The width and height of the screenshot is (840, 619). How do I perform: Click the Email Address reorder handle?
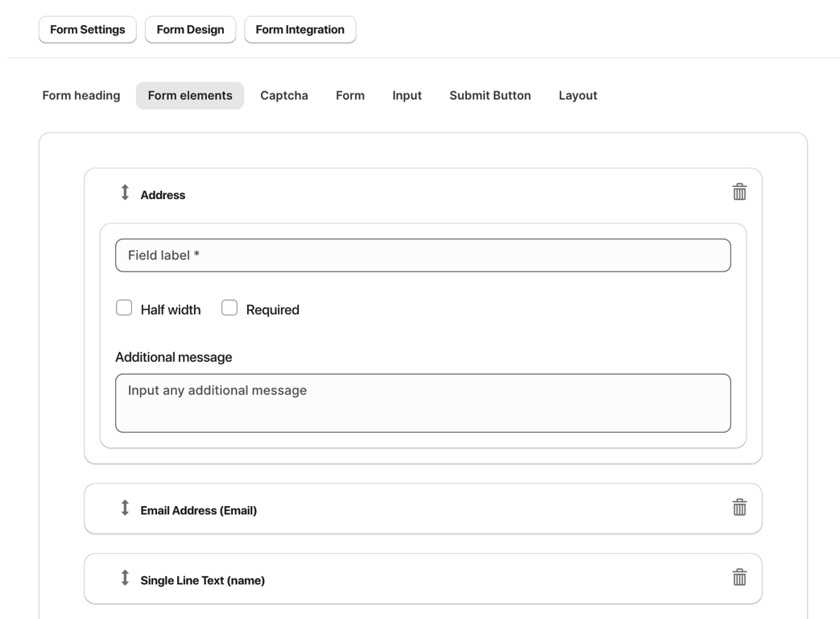pos(125,508)
